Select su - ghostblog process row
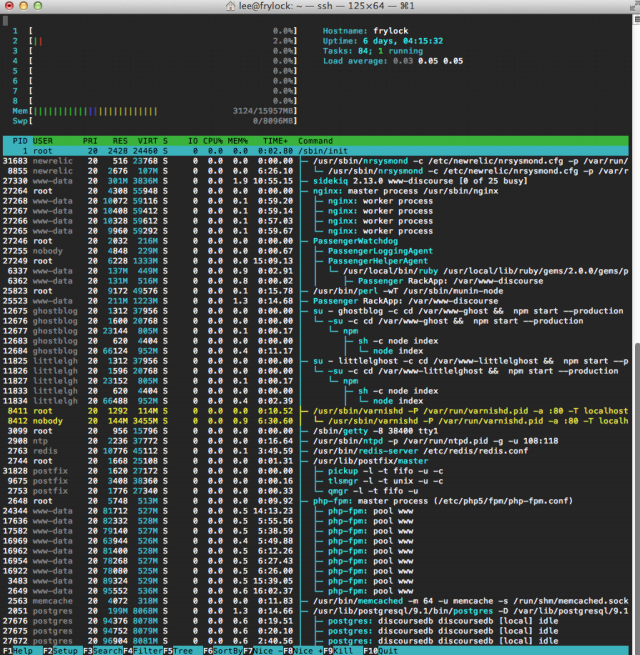 click(315, 311)
